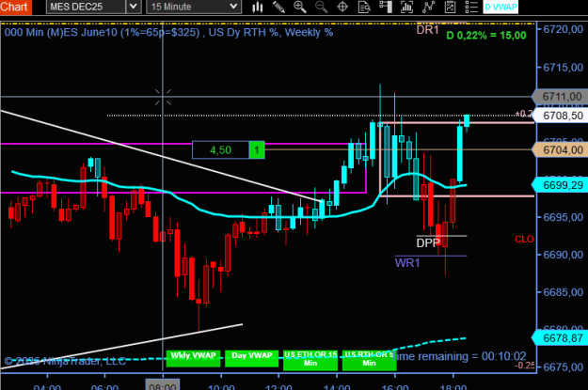Click the 6720,00 price axis label
Image resolution: width=588 pixels, height=390 pixels.
tap(563, 29)
